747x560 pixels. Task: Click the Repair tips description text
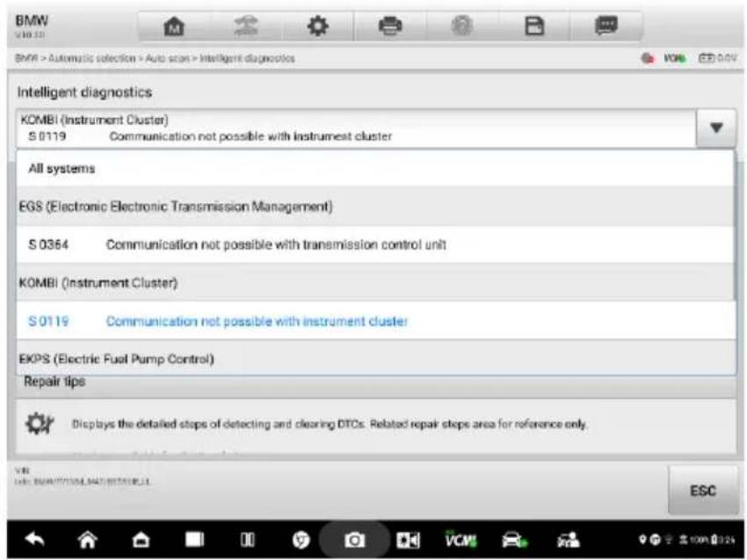pyautogui.click(x=329, y=424)
